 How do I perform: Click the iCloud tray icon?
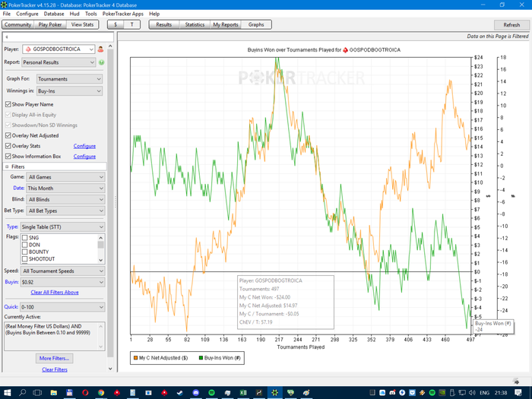(x=382, y=393)
